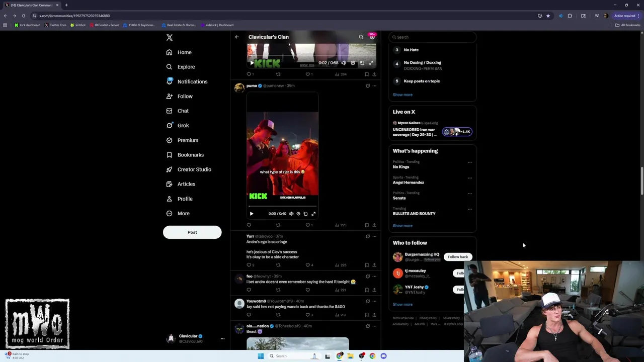Fullscreen the top 0:58 video
Screen dimensions: 644x362
[371, 63]
